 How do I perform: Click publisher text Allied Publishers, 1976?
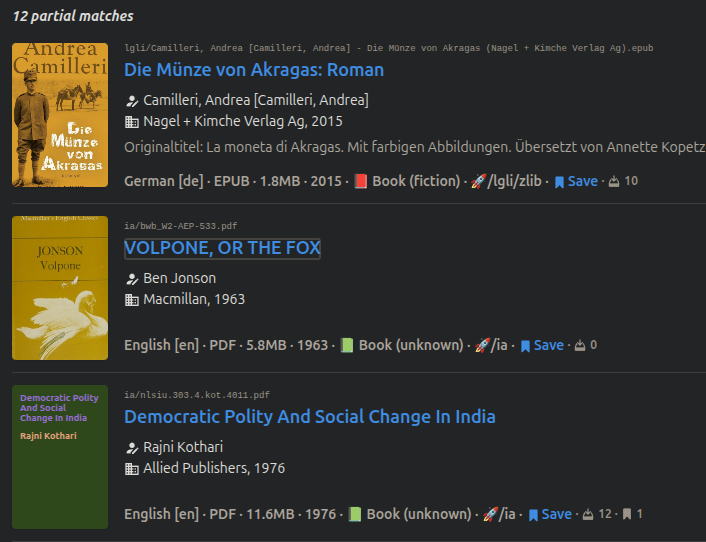point(214,469)
